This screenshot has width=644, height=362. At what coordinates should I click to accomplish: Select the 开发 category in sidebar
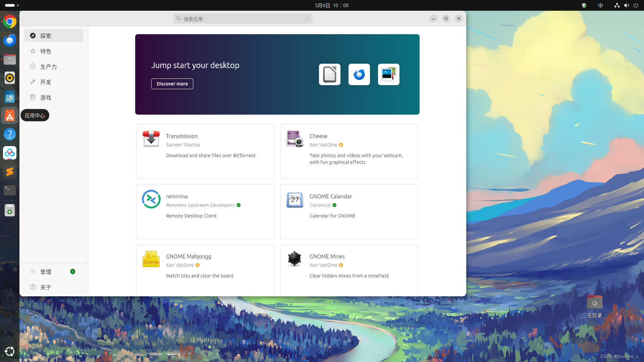46,82
